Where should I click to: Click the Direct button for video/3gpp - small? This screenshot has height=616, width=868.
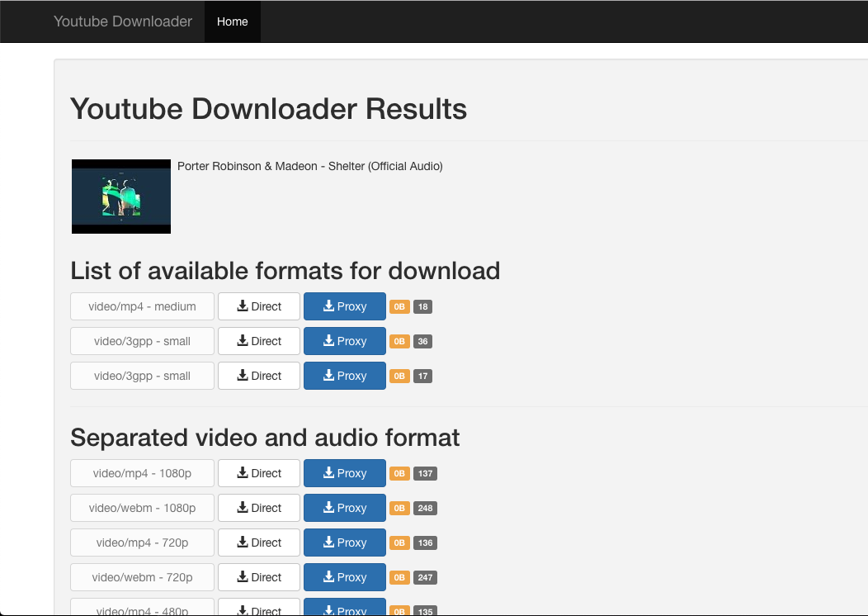258,340
